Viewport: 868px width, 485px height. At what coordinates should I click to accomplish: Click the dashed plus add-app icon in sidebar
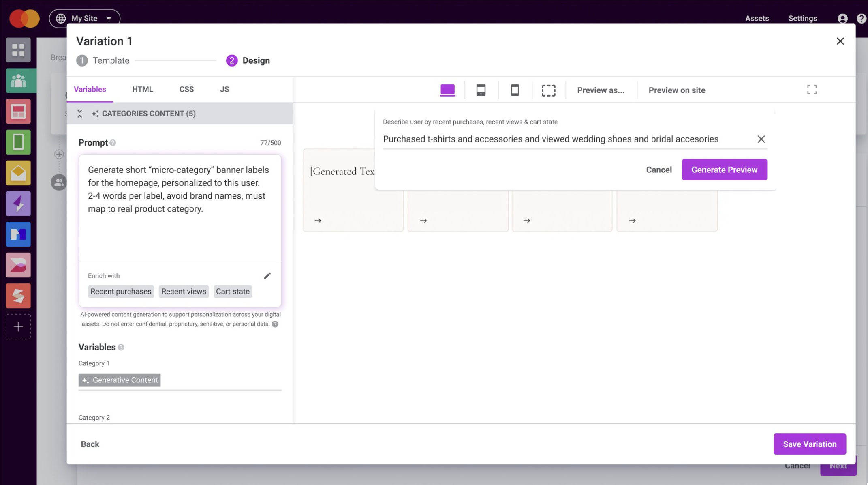[18, 326]
